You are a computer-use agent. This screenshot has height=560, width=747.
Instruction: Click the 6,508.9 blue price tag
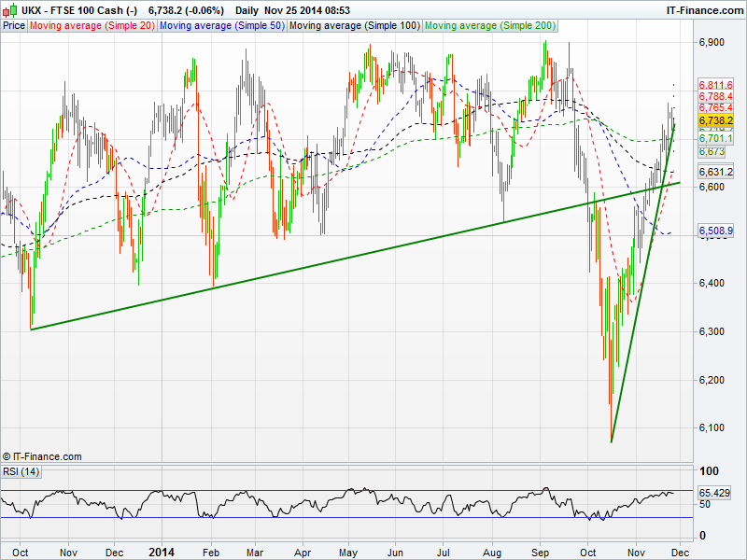click(716, 230)
